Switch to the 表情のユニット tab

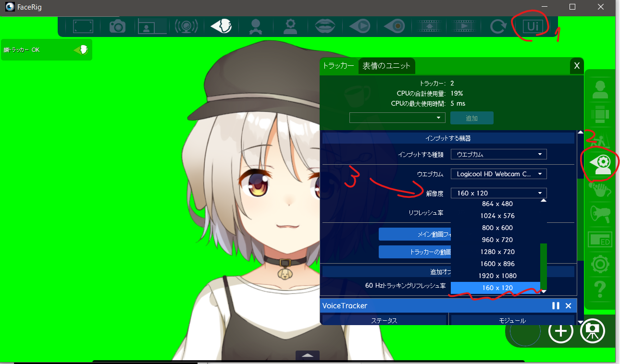[x=386, y=65]
